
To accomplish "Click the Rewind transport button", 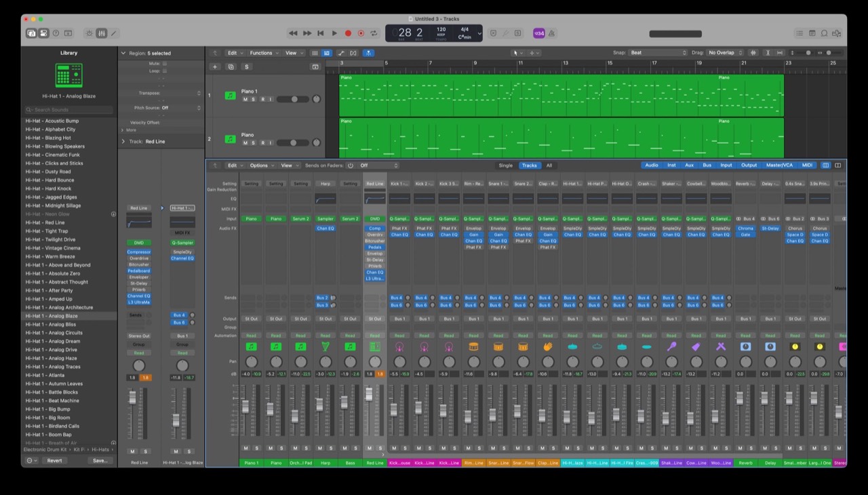I will [x=293, y=33].
